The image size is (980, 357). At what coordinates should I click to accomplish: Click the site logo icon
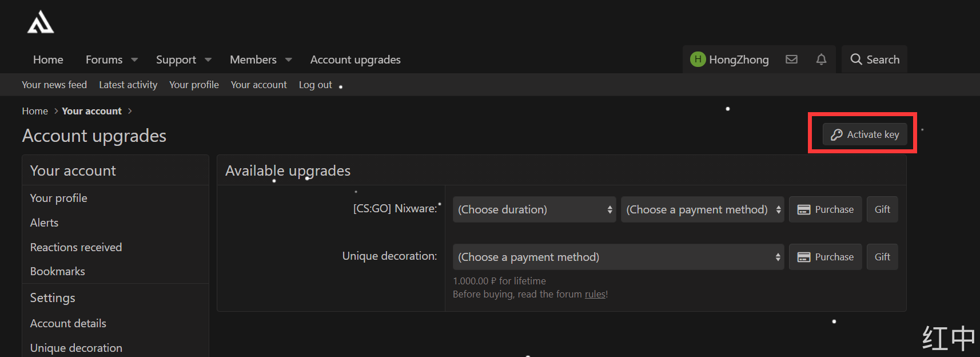(41, 22)
